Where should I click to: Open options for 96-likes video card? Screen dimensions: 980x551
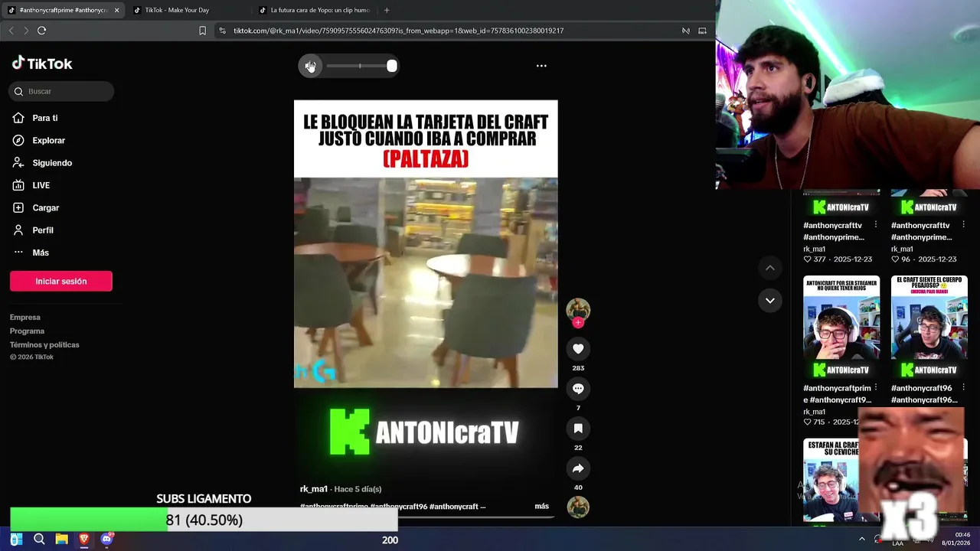[x=963, y=225]
